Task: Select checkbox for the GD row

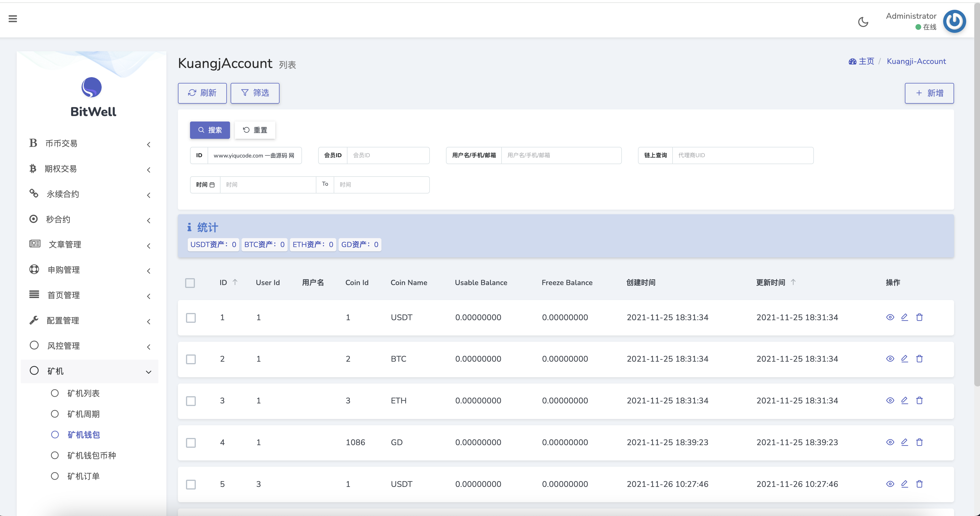Action: click(191, 443)
